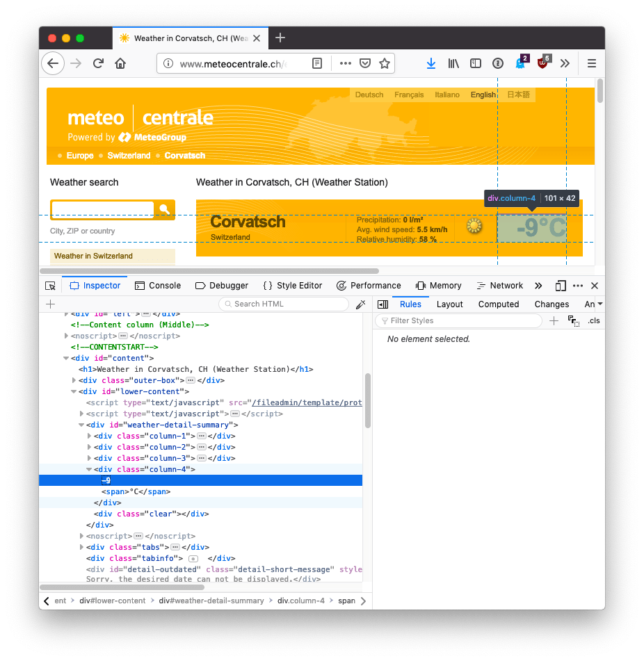Switch page language to Deutsch
Screen dimensions: 644x661
[x=369, y=95]
